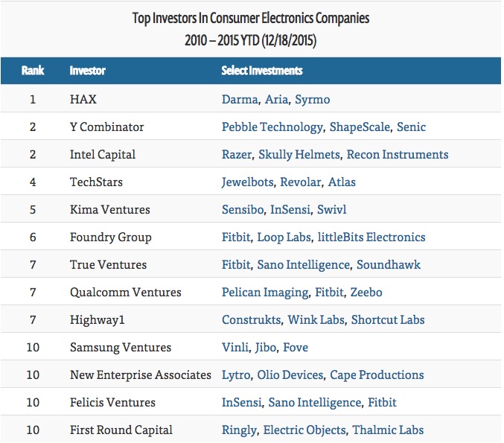Image resolution: width=504 pixels, height=443 pixels.
Task: Open the Recon Instruments link
Action: pos(398,155)
